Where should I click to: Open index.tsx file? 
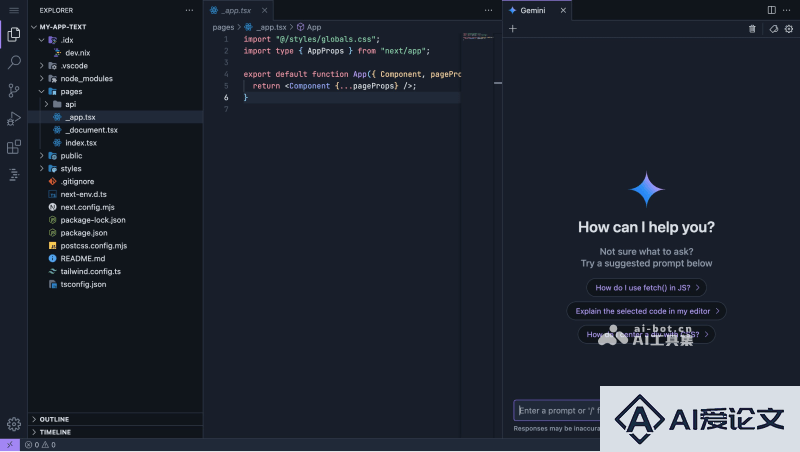(81, 143)
